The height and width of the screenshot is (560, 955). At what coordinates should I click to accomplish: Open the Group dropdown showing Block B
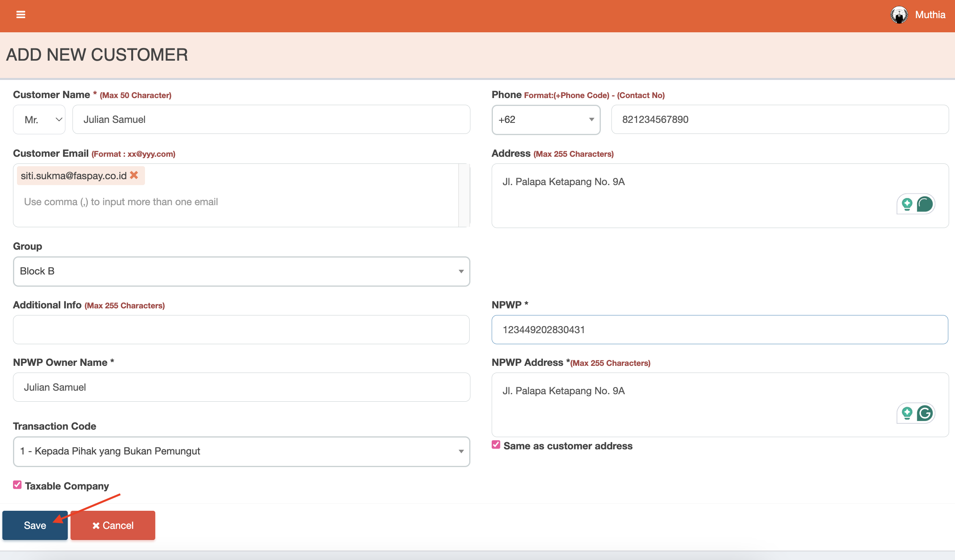click(x=241, y=271)
